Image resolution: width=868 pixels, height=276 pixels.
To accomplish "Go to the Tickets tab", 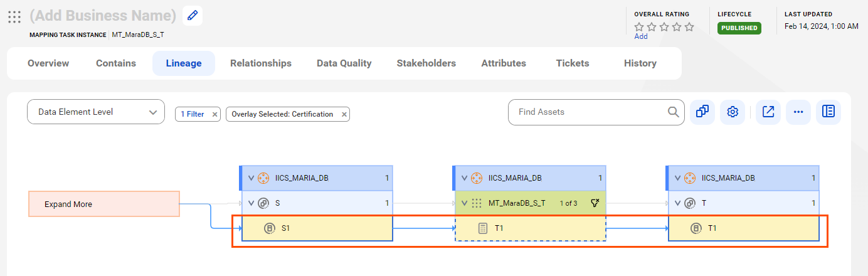I will [573, 63].
